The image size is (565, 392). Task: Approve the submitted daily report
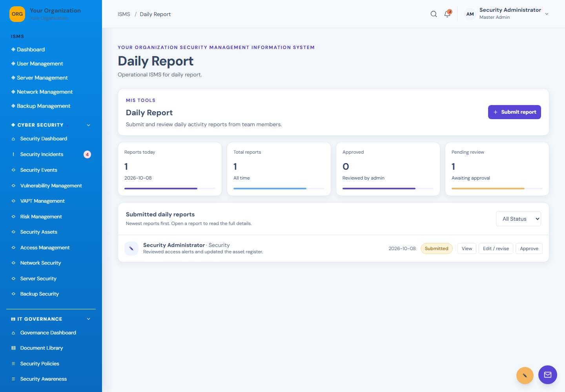click(x=529, y=249)
